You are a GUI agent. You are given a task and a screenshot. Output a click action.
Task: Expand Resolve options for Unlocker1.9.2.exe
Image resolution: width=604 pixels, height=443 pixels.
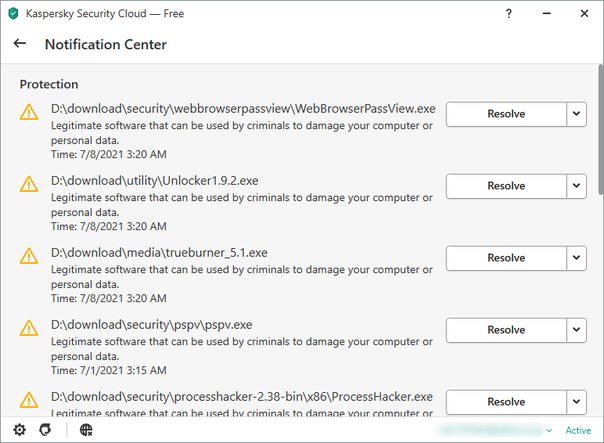point(577,186)
